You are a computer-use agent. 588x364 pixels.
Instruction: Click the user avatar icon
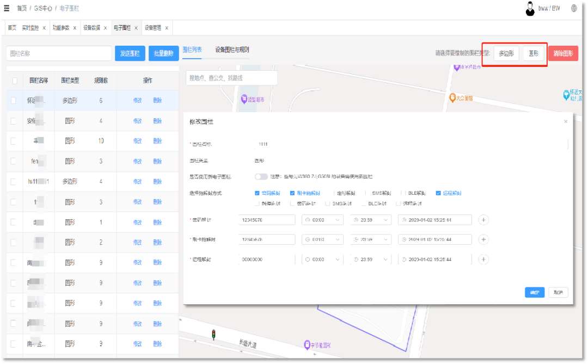tap(530, 9)
